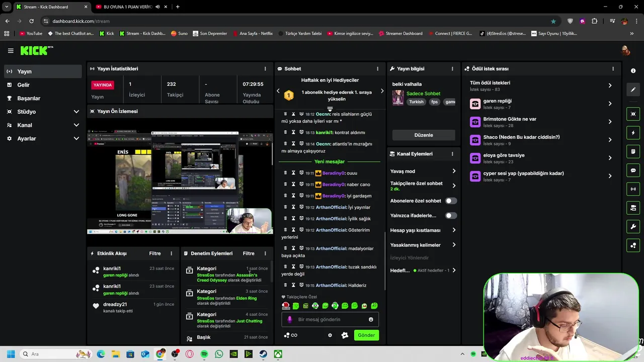Screen dimensions: 644x362
Task: Go to next leaderboard slide with the right arrow
Action: tap(382, 91)
